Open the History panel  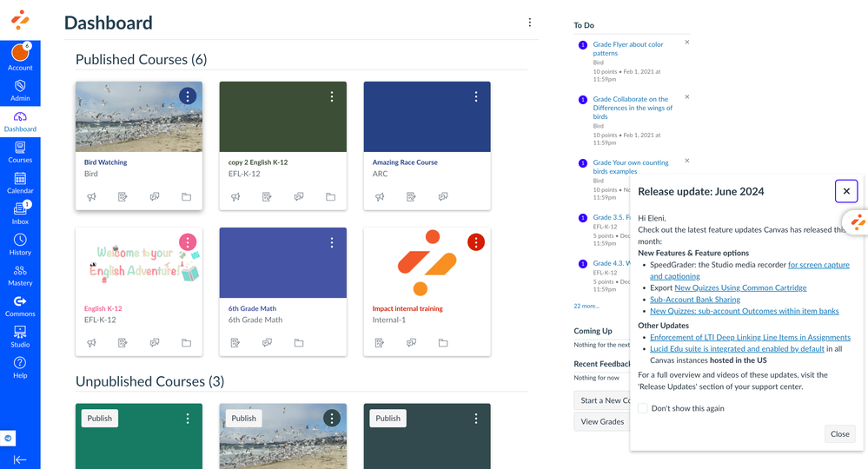click(x=20, y=244)
